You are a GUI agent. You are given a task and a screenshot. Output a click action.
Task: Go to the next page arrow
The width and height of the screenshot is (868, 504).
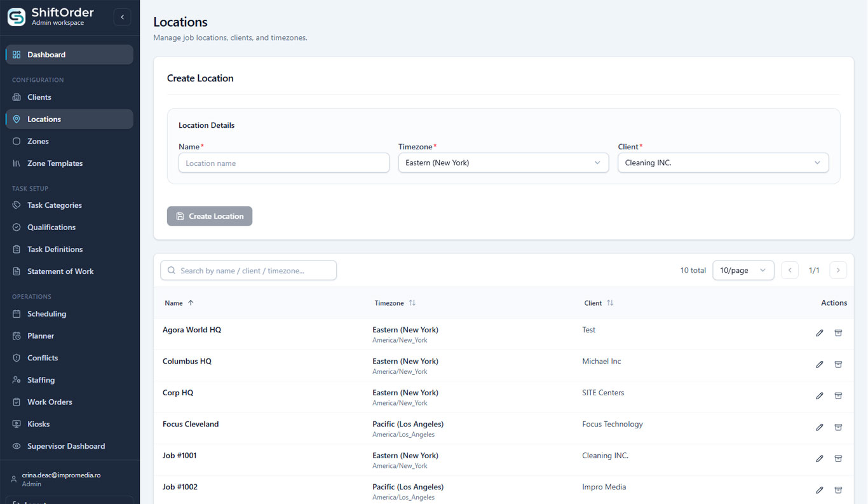[838, 270]
